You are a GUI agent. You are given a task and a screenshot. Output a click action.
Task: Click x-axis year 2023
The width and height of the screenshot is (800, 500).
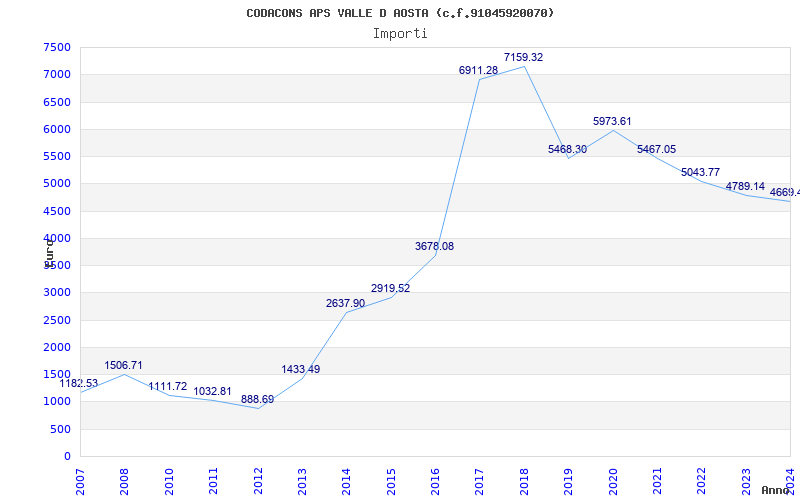[x=746, y=481]
